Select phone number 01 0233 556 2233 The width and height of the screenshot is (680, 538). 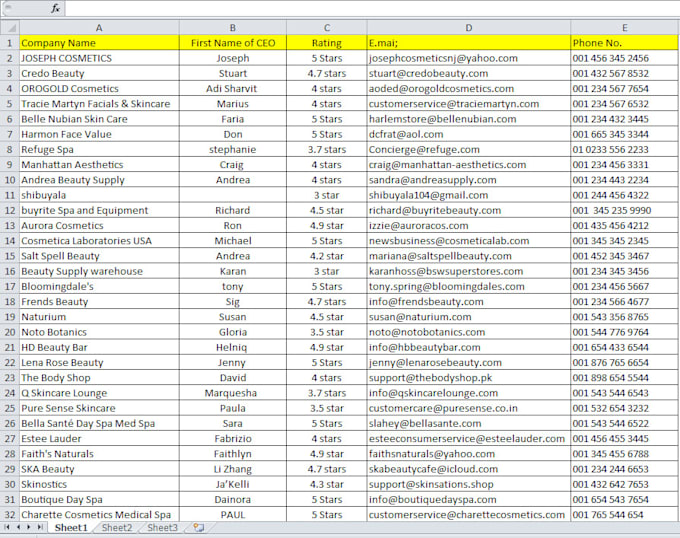tap(624, 150)
